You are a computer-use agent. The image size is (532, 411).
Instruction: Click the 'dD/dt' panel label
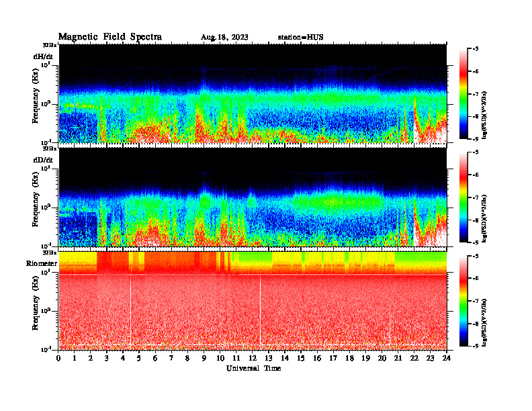[x=43, y=160]
